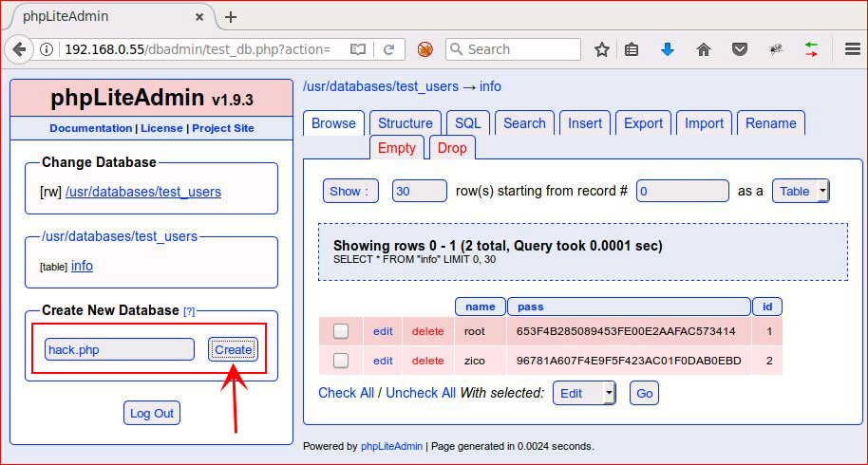Bookmark this page with star icon
The image size is (868, 465).
tap(602, 49)
